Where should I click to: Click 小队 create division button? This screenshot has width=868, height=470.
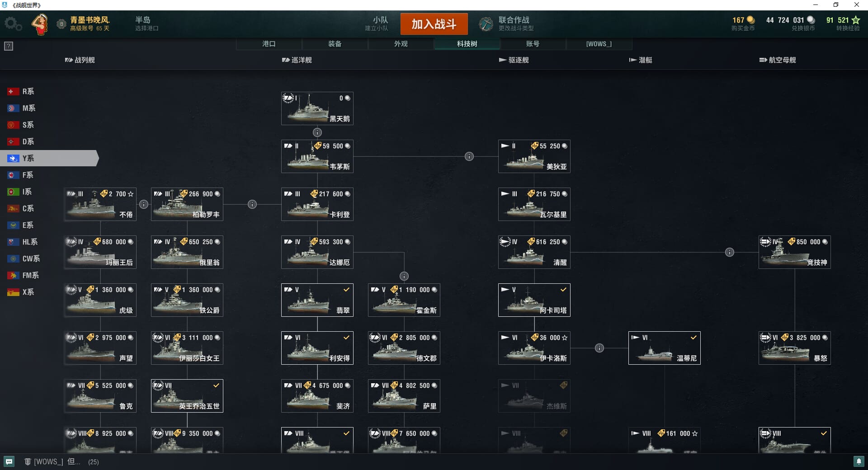pyautogui.click(x=377, y=24)
